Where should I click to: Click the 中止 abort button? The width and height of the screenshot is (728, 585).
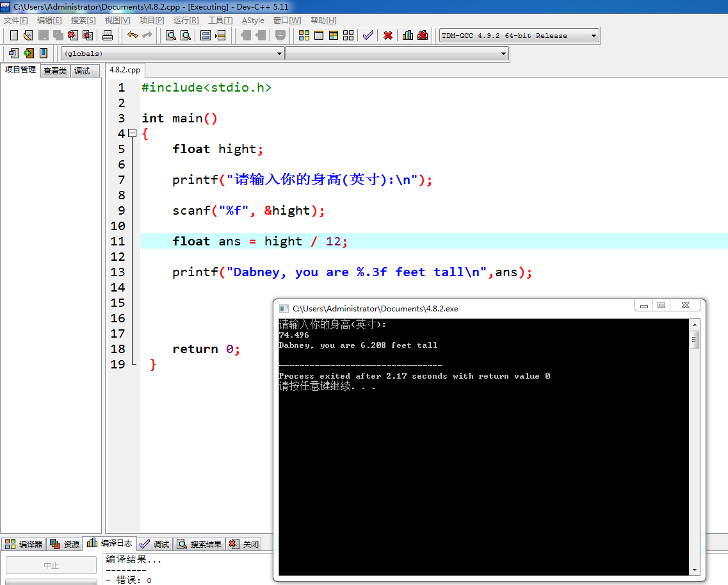pyautogui.click(x=51, y=566)
